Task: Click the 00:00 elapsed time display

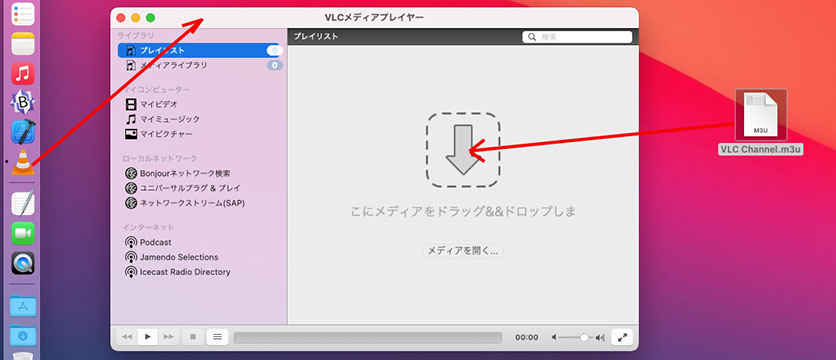Action: point(527,338)
